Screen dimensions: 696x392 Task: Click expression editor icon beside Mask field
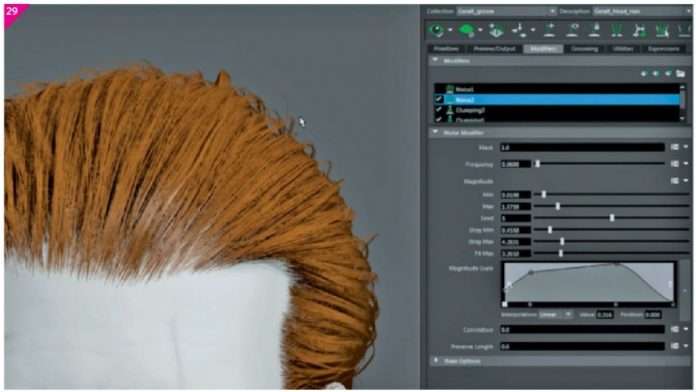[x=675, y=147]
